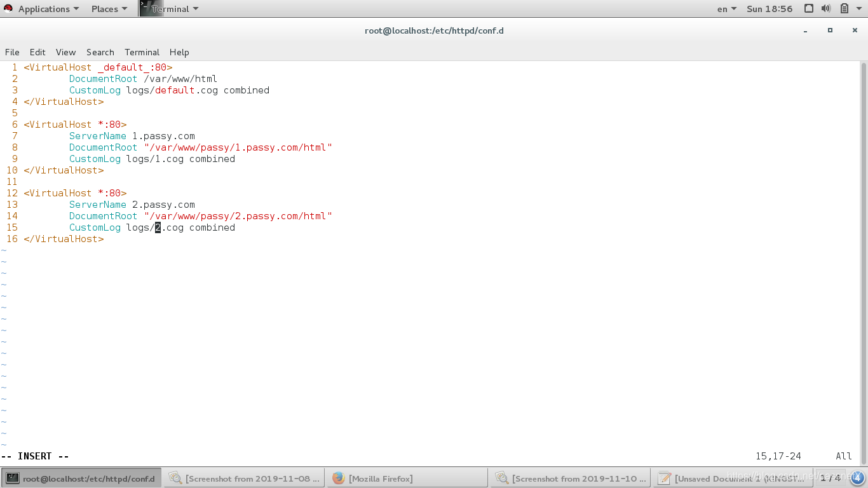Open the Places menu
The height and width of the screenshot is (488, 868).
(109, 9)
